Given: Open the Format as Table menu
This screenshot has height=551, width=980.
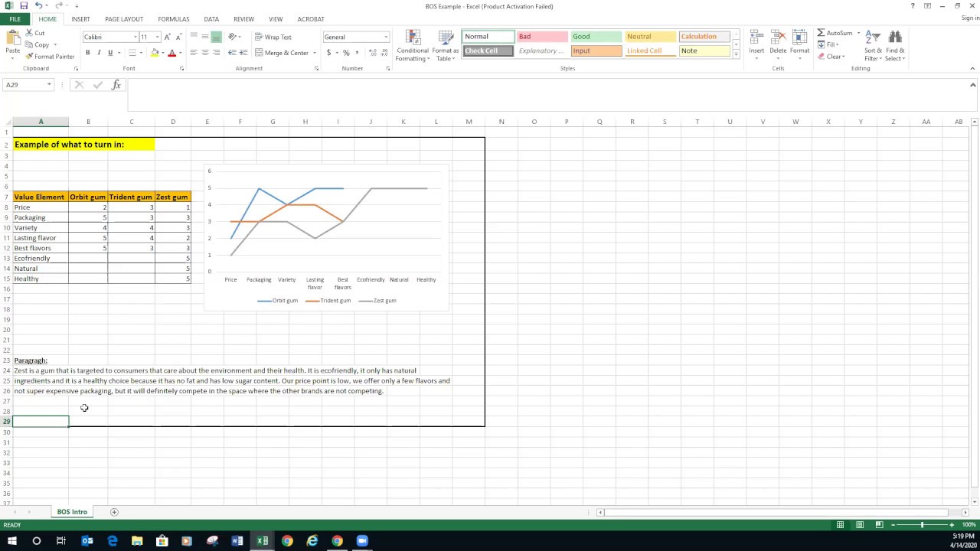Looking at the screenshot, I should click(x=446, y=47).
